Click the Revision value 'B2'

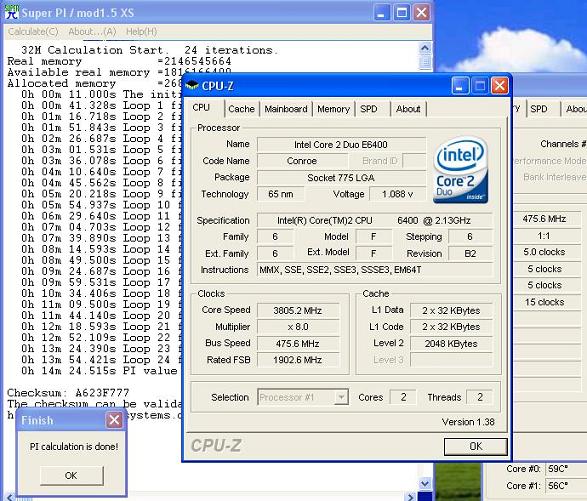[470, 253]
